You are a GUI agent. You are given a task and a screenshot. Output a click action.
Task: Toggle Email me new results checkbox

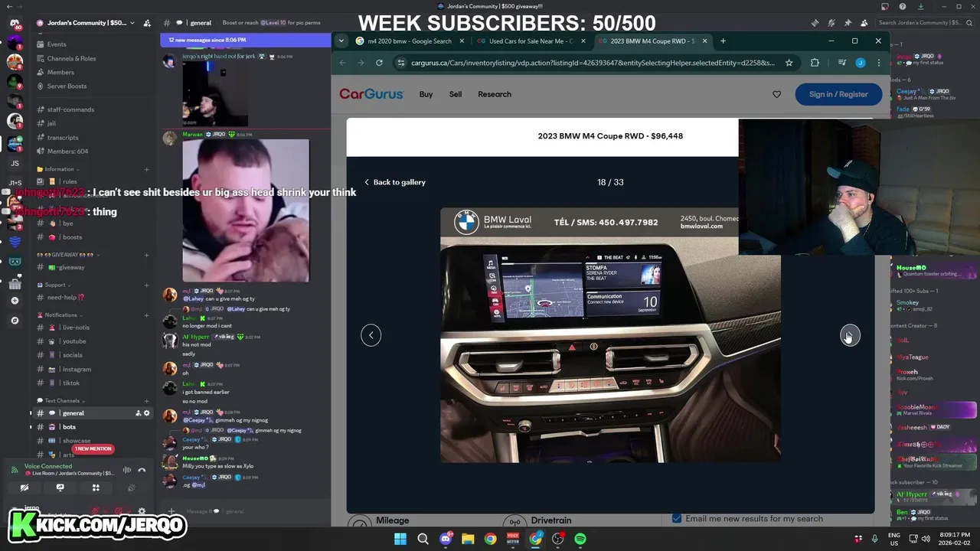677,518
